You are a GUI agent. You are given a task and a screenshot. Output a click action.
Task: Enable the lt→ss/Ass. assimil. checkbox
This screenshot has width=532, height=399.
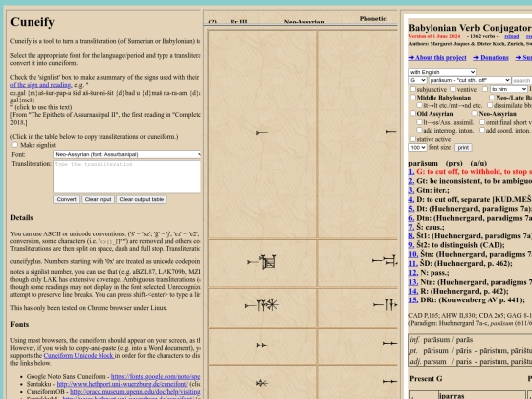[x=419, y=122]
